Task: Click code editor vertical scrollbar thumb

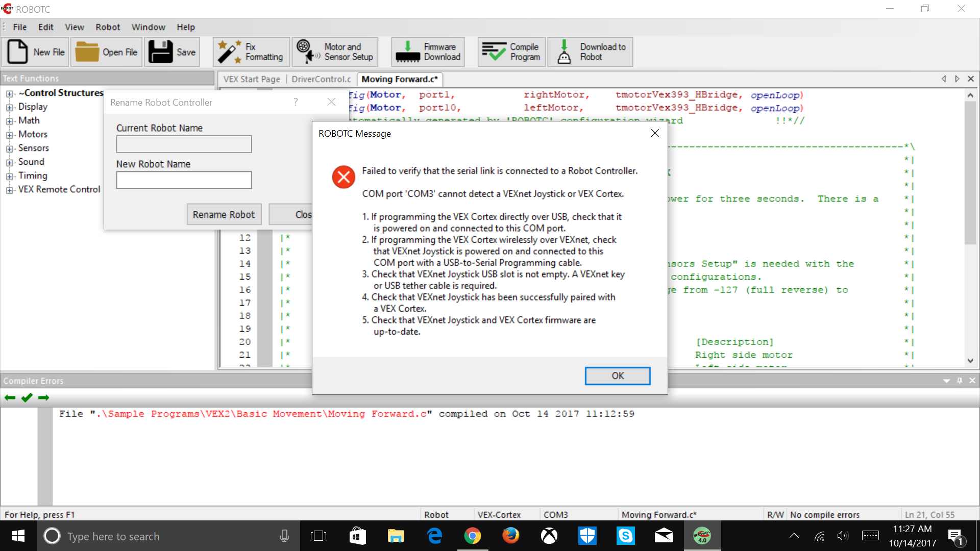Action: 970,173
